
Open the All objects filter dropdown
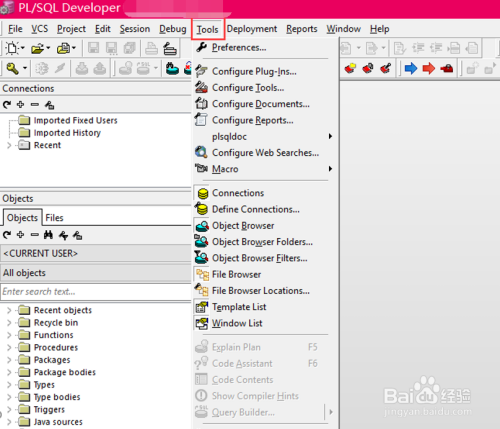96,273
